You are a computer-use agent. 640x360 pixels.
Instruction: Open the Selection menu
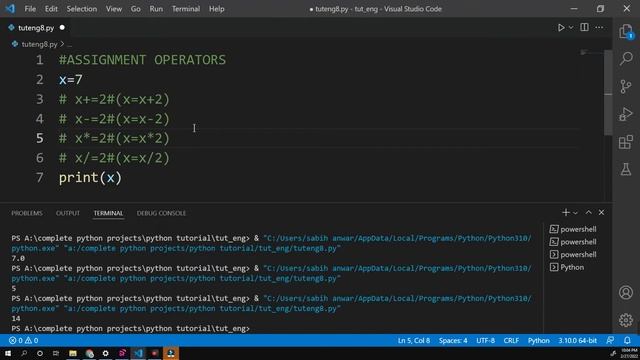[x=82, y=9]
